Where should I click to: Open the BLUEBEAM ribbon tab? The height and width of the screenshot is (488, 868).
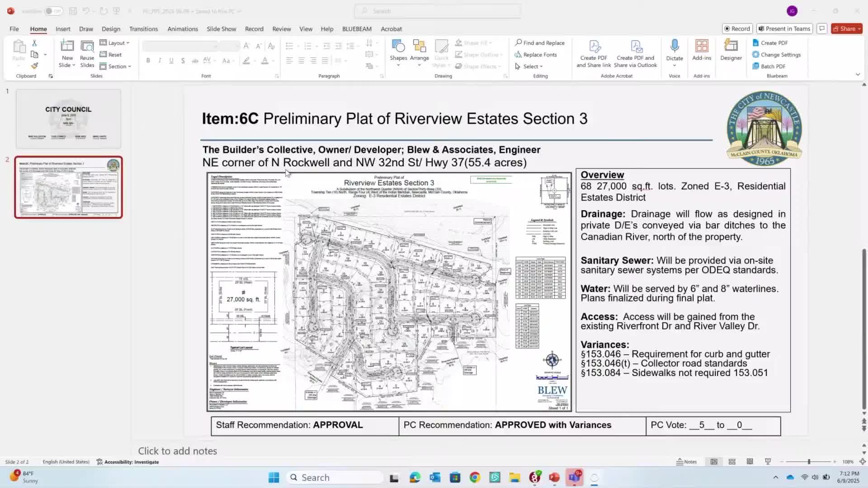(x=357, y=29)
